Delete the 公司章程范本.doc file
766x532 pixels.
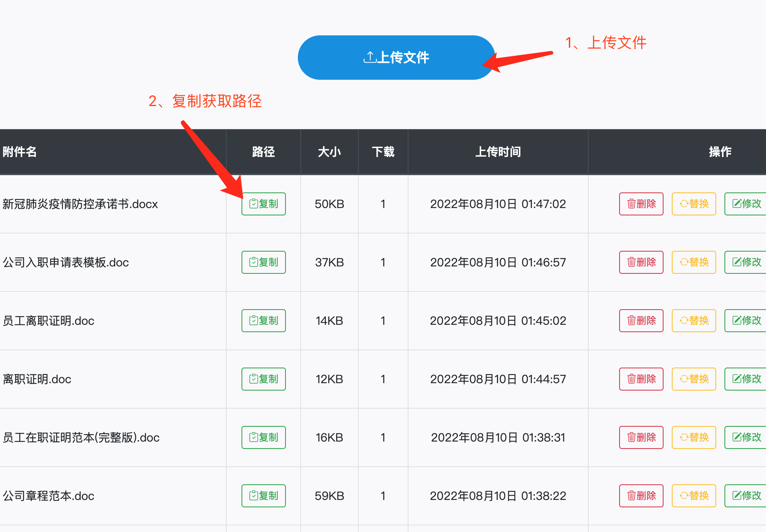[x=641, y=496]
